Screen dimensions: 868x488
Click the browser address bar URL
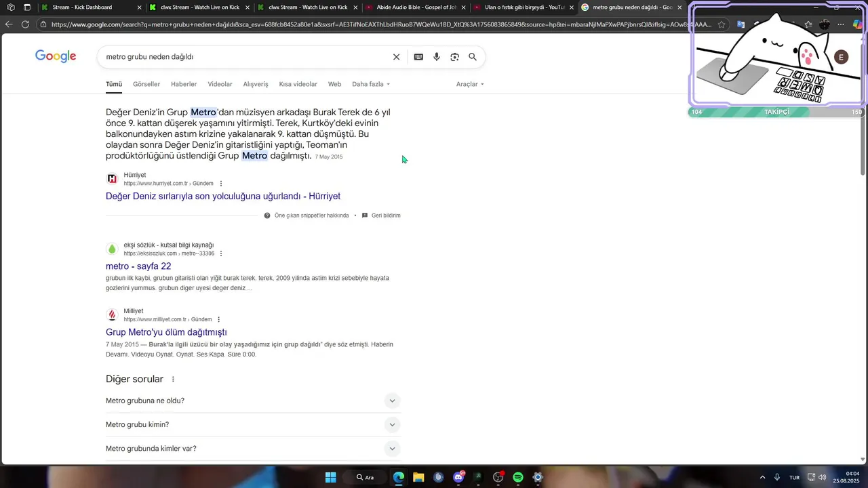(381, 24)
